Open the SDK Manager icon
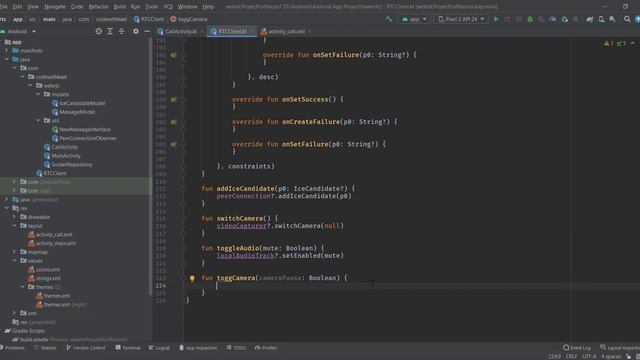The width and height of the screenshot is (640, 360). (x=612, y=19)
